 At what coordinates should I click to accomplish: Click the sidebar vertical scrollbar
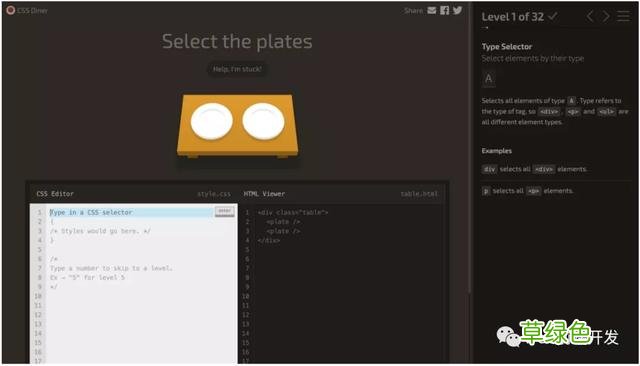click(x=469, y=147)
